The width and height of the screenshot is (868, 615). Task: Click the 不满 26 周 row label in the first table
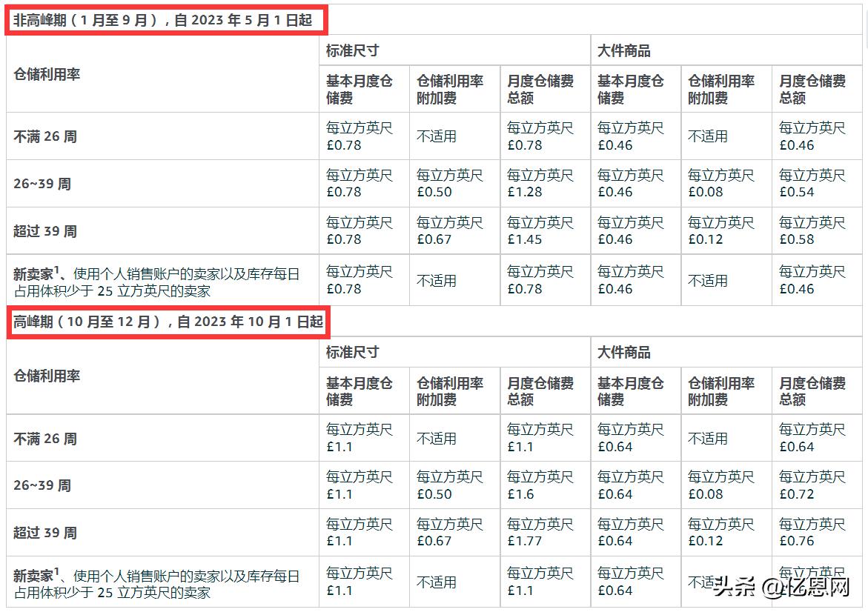(44, 136)
